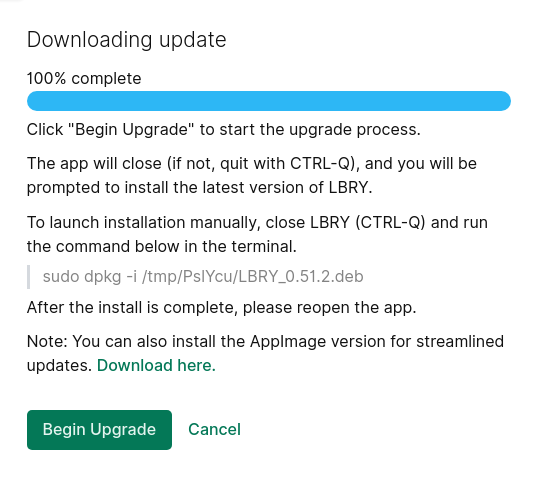Viewport: 540px width, 478px height.
Task: Click the 'Click "Begin Upgrade" to start' sentence
Action: (224, 130)
